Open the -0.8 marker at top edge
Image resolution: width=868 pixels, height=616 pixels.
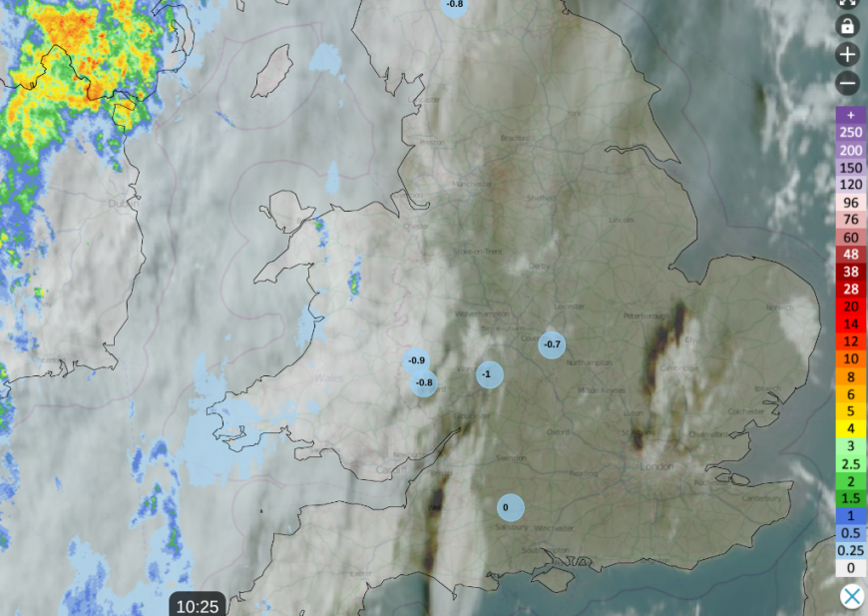455,5
